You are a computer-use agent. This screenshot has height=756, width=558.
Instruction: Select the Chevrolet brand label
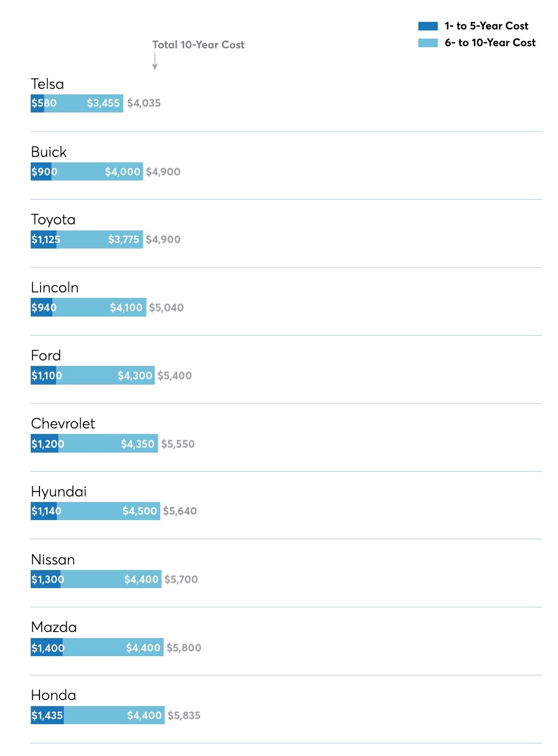(63, 424)
